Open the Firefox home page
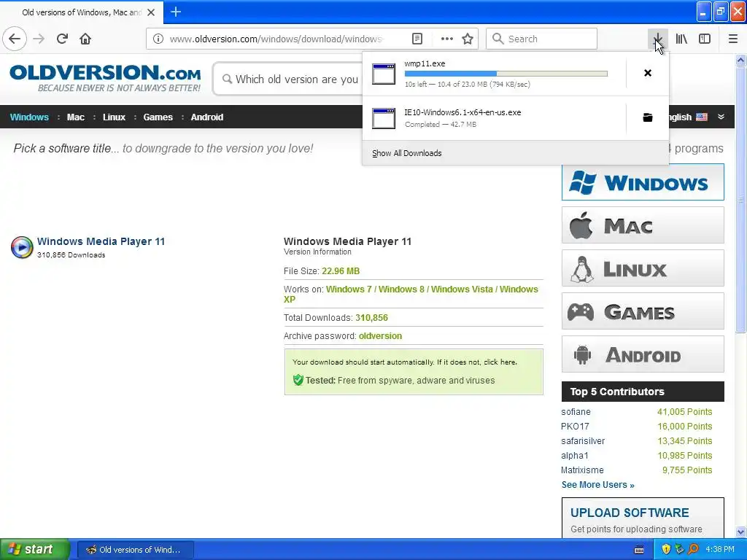Screen dimensions: 747x560 pyautogui.click(x=85, y=39)
